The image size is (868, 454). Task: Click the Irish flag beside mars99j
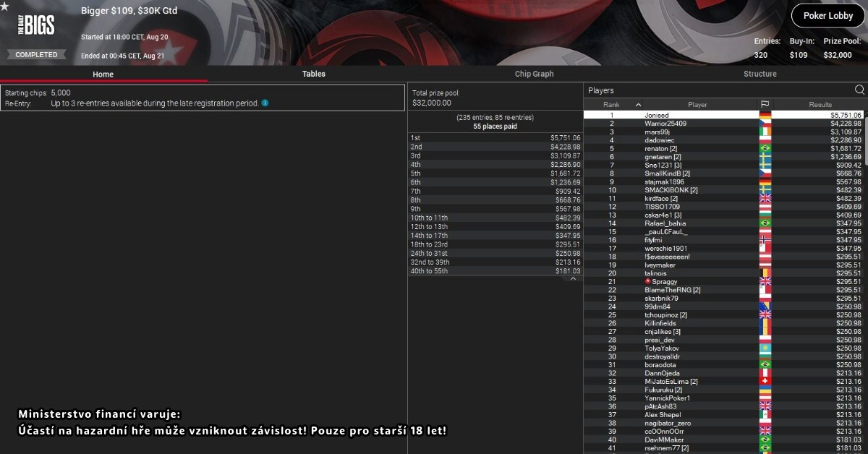coord(765,132)
